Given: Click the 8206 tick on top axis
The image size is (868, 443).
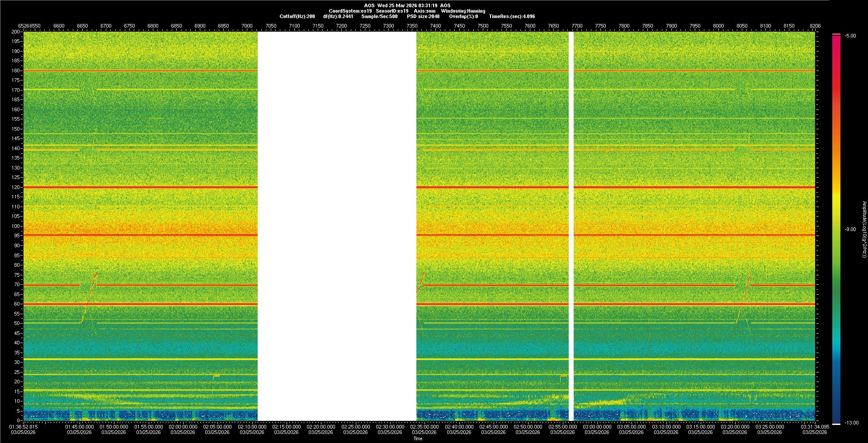Looking at the screenshot, I should pos(815,26).
